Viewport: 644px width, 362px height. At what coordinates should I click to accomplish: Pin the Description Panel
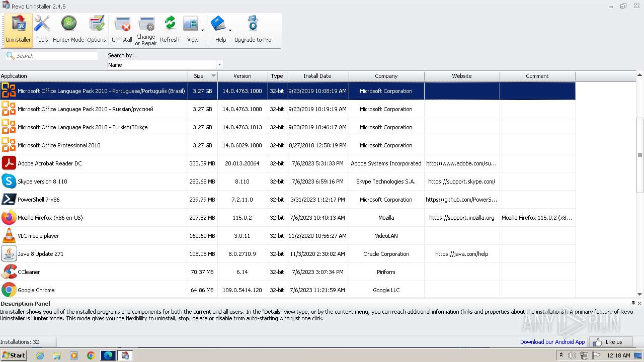[x=633, y=303]
